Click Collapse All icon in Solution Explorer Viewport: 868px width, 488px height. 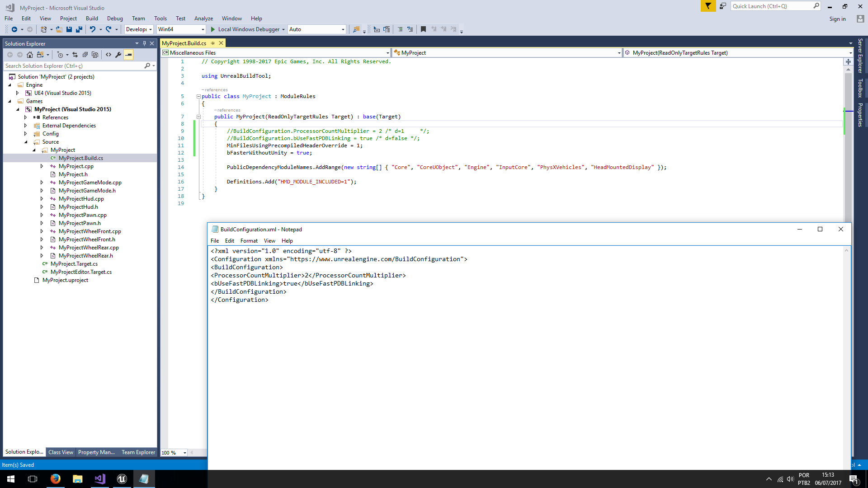85,55
